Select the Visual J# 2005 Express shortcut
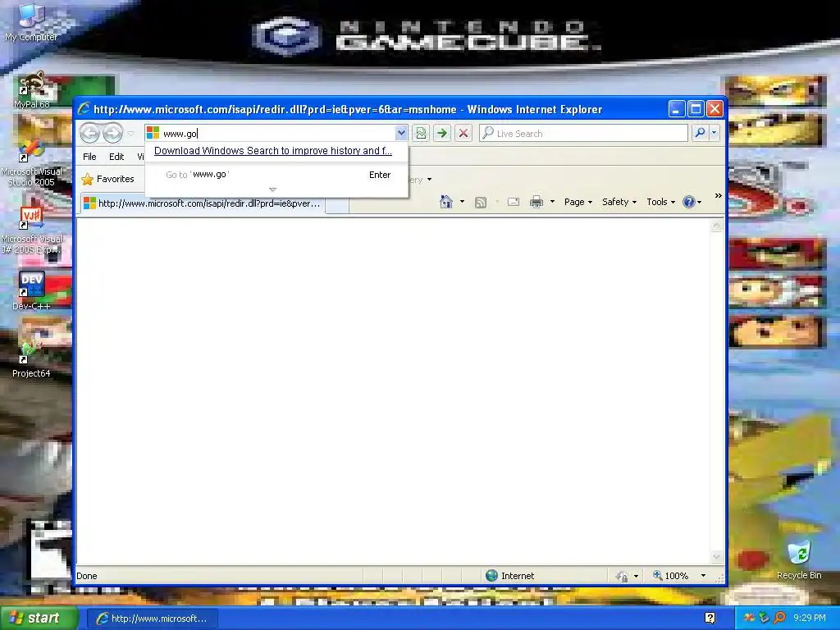 point(32,231)
